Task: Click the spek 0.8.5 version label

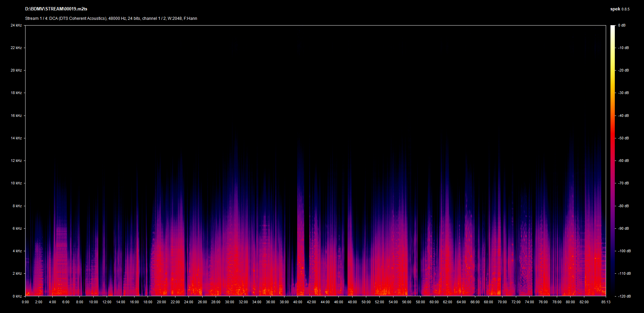Action: point(620,9)
